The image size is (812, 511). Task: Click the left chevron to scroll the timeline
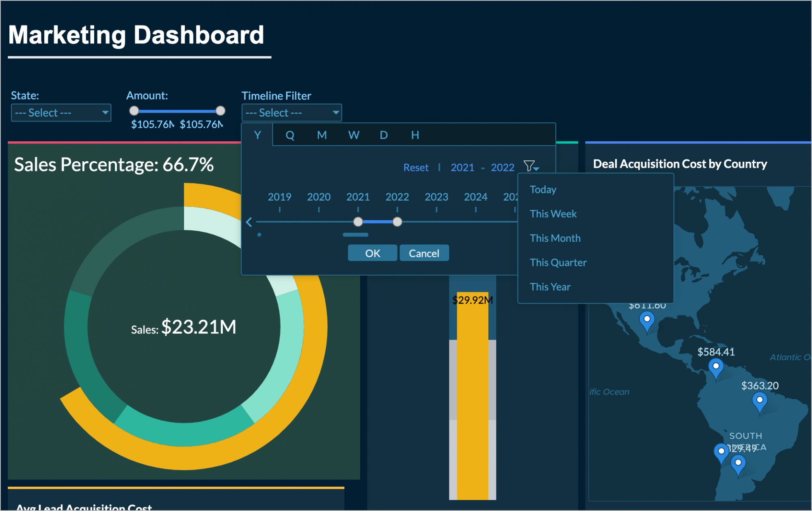tap(249, 222)
